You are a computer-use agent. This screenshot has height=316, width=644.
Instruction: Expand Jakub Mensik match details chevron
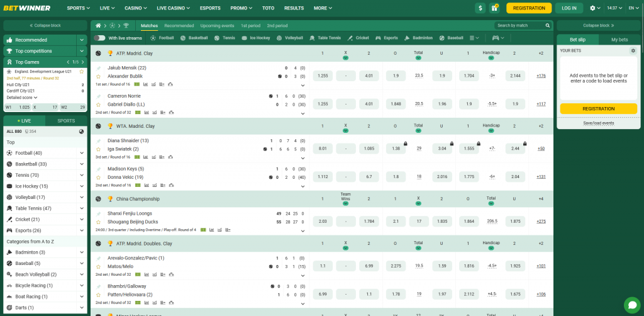(x=303, y=86)
